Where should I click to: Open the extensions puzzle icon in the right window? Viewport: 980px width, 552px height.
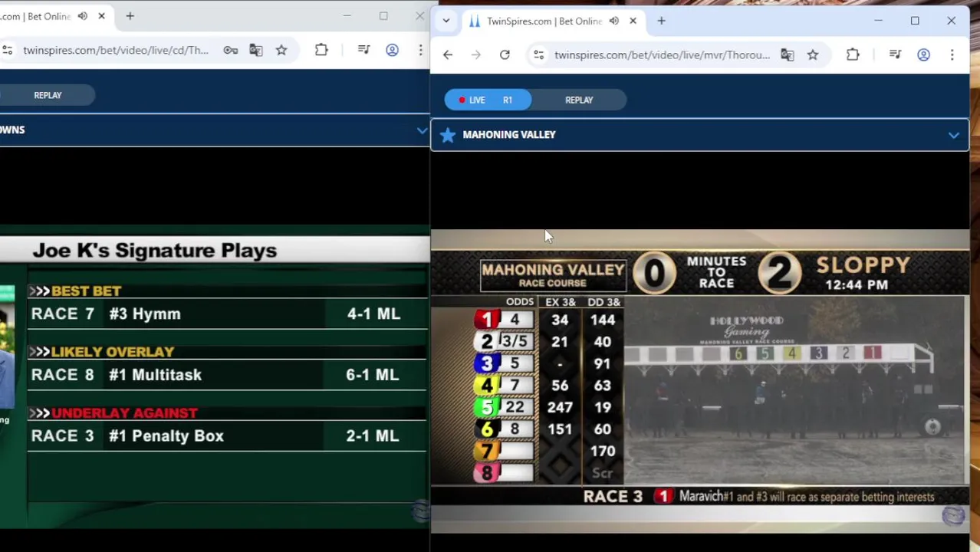pyautogui.click(x=853, y=54)
